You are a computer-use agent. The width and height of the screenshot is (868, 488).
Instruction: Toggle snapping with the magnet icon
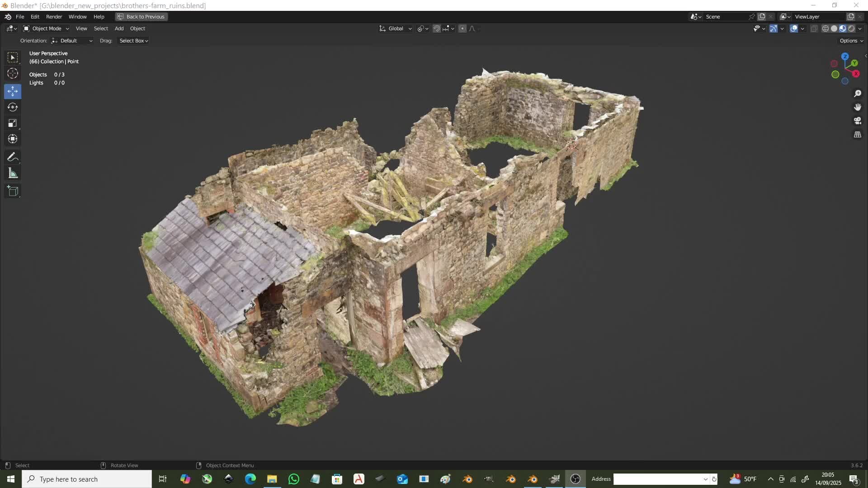tap(436, 28)
